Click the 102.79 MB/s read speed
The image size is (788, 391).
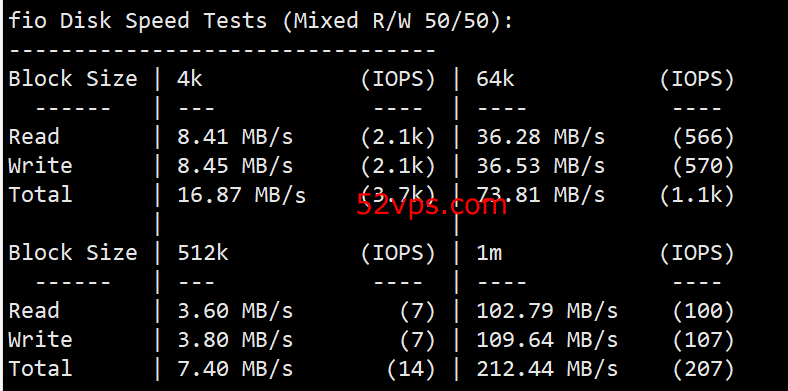coord(547,311)
